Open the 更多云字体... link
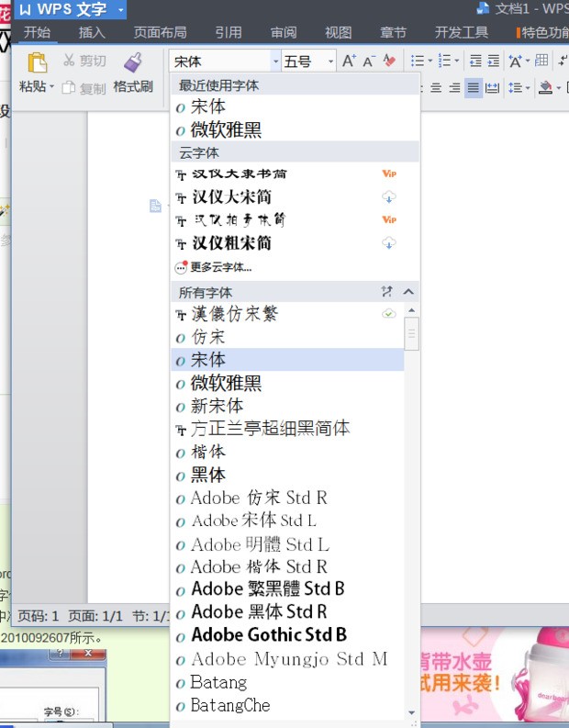The width and height of the screenshot is (569, 728). [214, 267]
